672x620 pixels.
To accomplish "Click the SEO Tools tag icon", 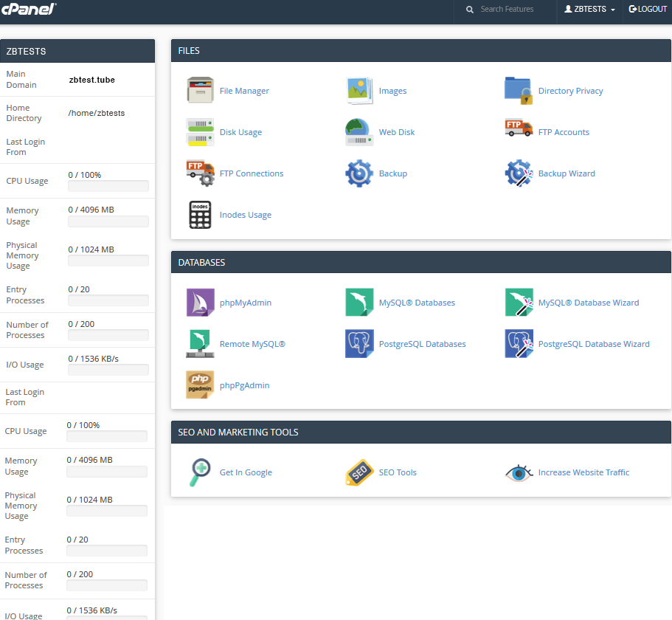I will (x=359, y=472).
